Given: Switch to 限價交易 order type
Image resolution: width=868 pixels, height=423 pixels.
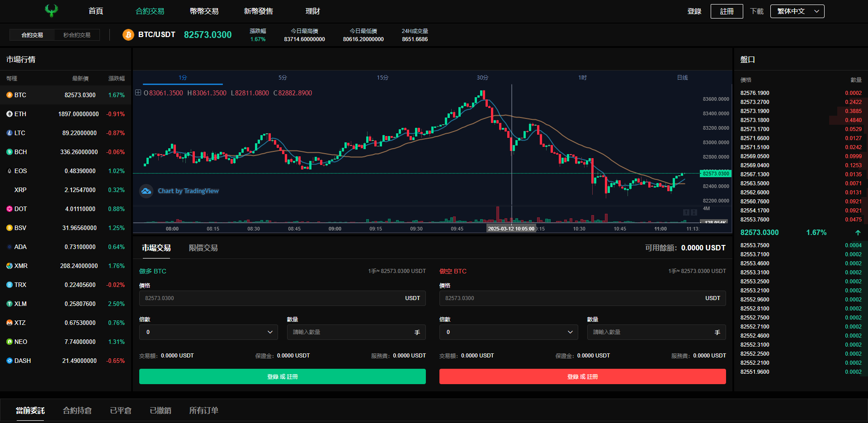Looking at the screenshot, I should [203, 248].
